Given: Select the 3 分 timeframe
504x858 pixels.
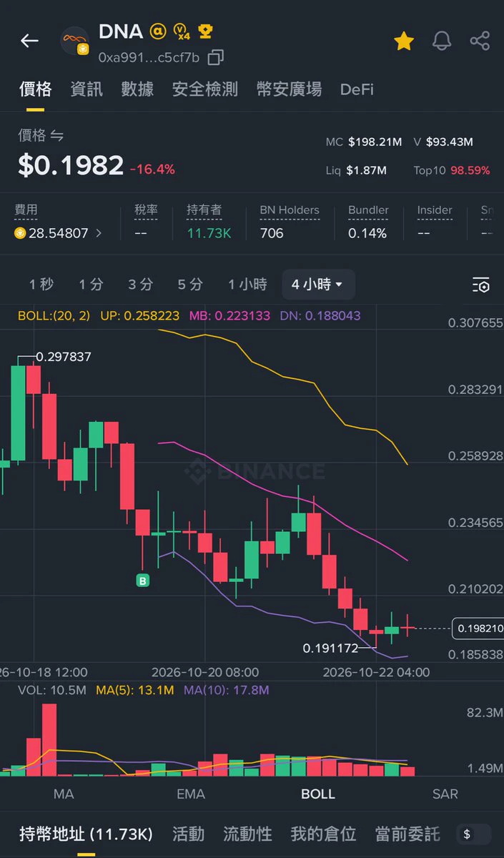Looking at the screenshot, I should coord(140,285).
